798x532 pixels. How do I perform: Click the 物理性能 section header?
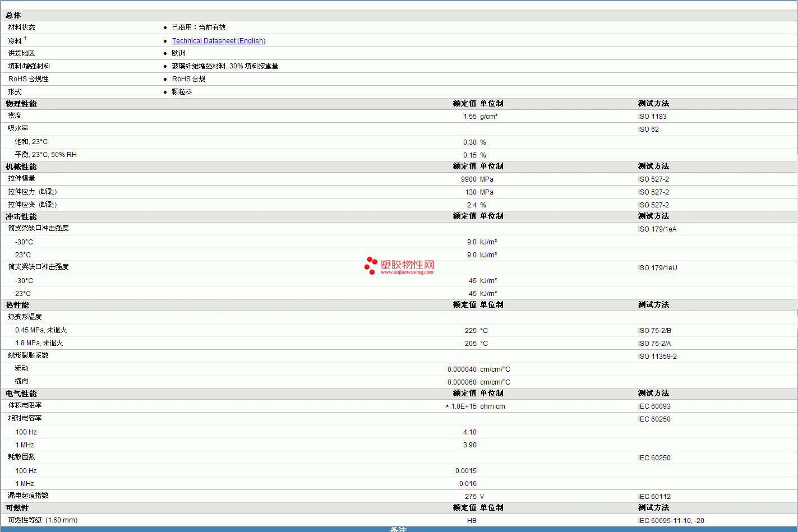coord(21,104)
